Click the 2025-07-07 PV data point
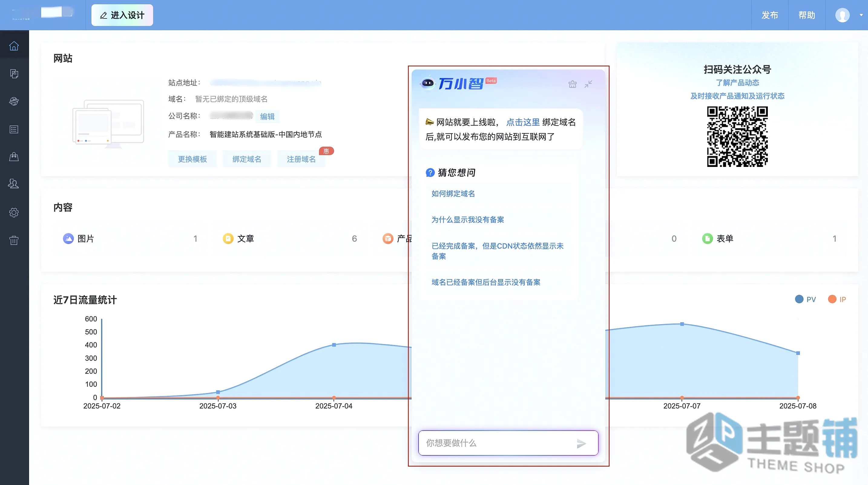Screen dimensions: 868x485 (x=682, y=324)
